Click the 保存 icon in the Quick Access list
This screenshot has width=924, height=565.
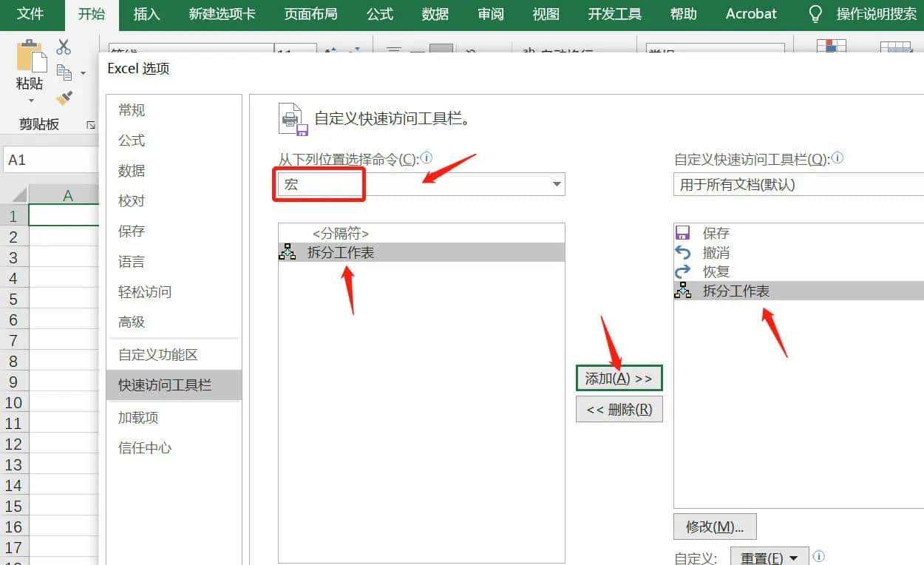[x=682, y=232]
